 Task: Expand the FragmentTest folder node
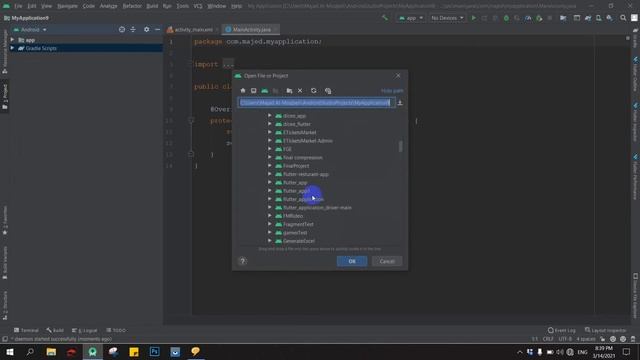tap(270, 224)
